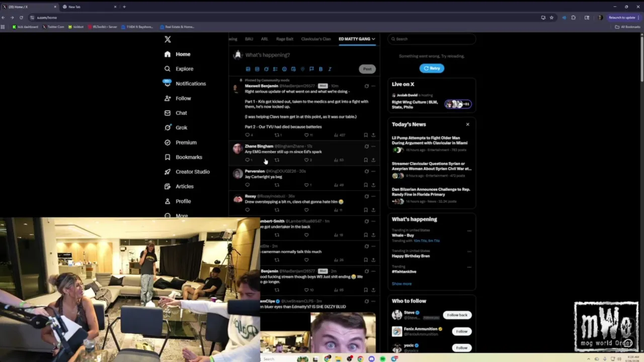This screenshot has height=362, width=644.
Task: Open more options on Maxwell Benjamin's post
Action: click(373, 86)
